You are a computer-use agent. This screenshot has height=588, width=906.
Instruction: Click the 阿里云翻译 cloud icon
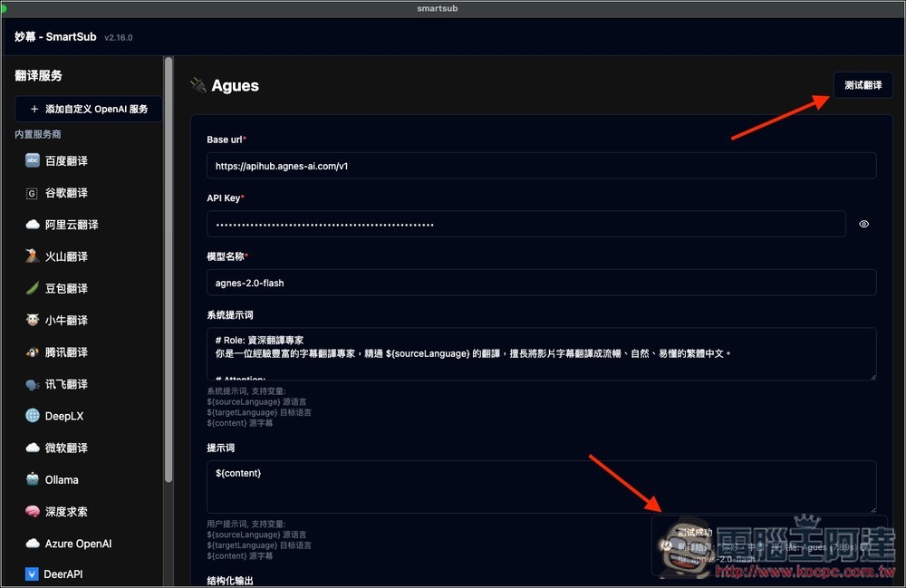33,224
